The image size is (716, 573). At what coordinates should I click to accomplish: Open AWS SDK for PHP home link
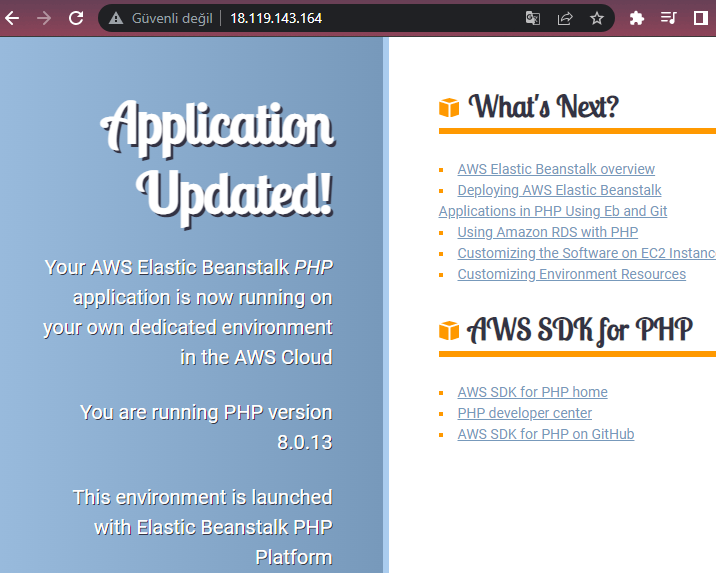[532, 392]
